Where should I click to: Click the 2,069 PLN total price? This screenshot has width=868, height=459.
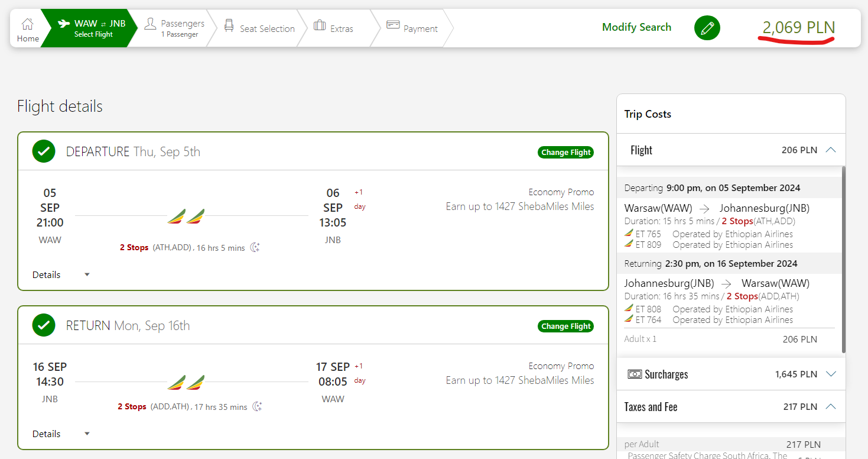(x=799, y=27)
